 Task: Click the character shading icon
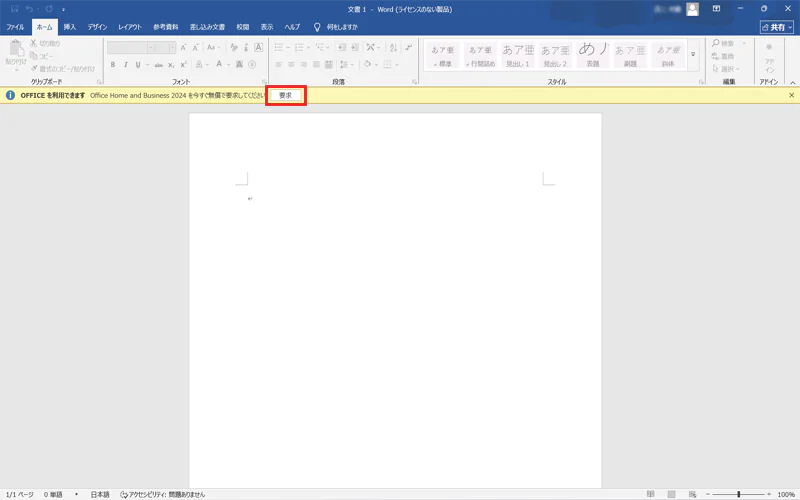(239, 65)
